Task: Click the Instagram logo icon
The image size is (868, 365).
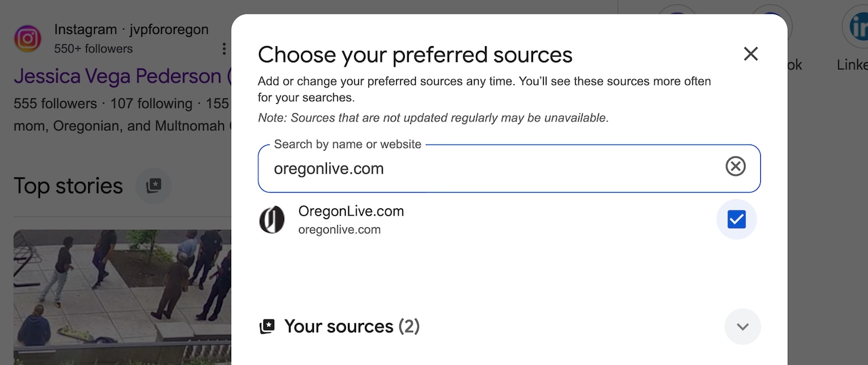Action: 28,39
